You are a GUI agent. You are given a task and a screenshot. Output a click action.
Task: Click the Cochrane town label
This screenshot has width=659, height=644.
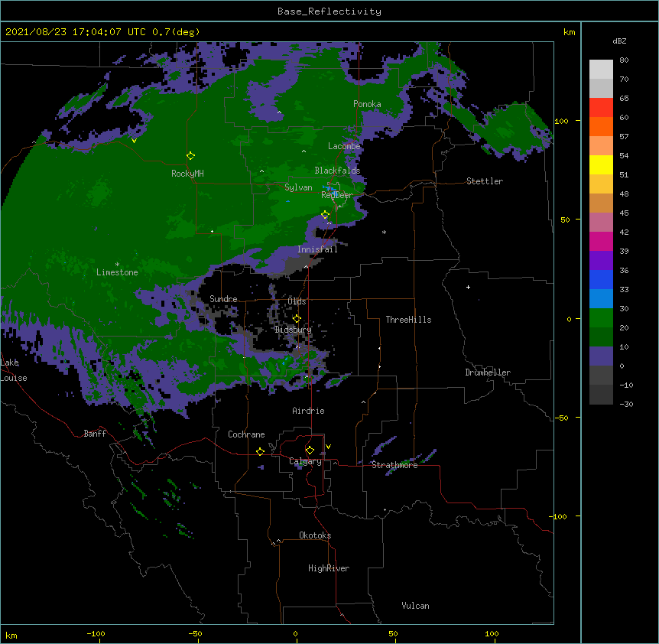(246, 434)
